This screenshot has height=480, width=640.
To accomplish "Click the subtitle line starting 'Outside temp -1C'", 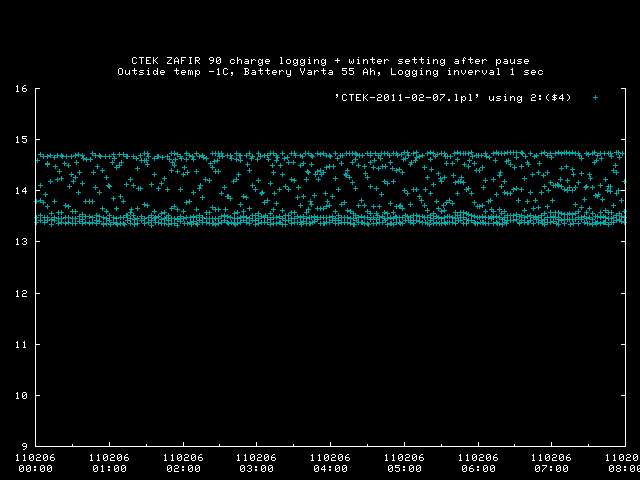I will (x=330, y=72).
